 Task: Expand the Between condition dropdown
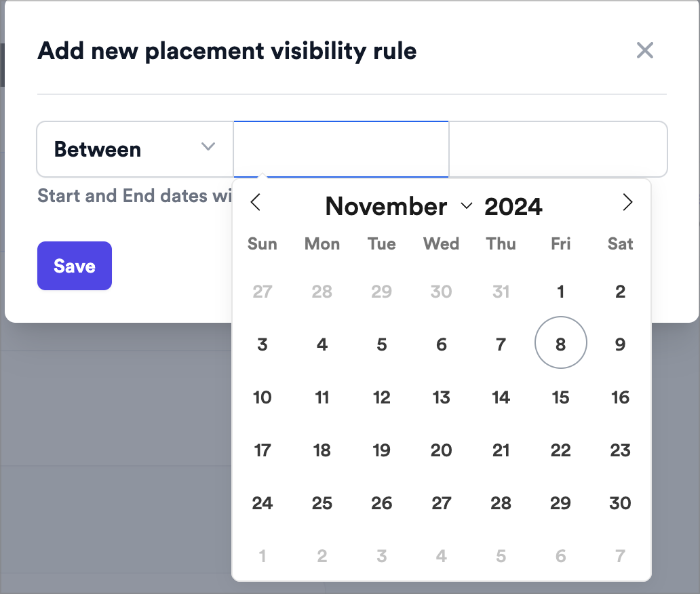pos(135,149)
